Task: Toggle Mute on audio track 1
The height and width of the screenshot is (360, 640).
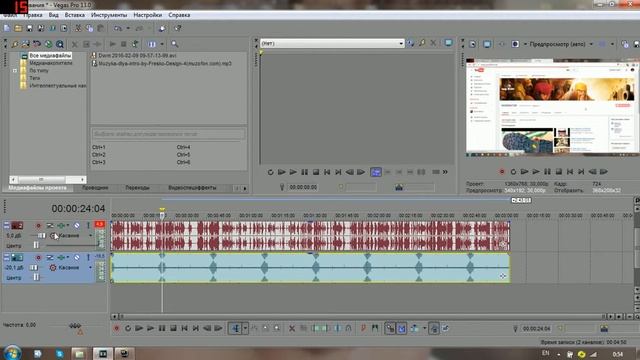Action: [x=77, y=225]
